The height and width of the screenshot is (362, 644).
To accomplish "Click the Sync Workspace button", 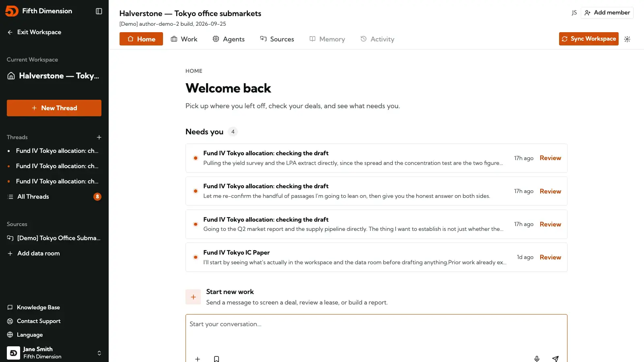I will (x=589, y=39).
